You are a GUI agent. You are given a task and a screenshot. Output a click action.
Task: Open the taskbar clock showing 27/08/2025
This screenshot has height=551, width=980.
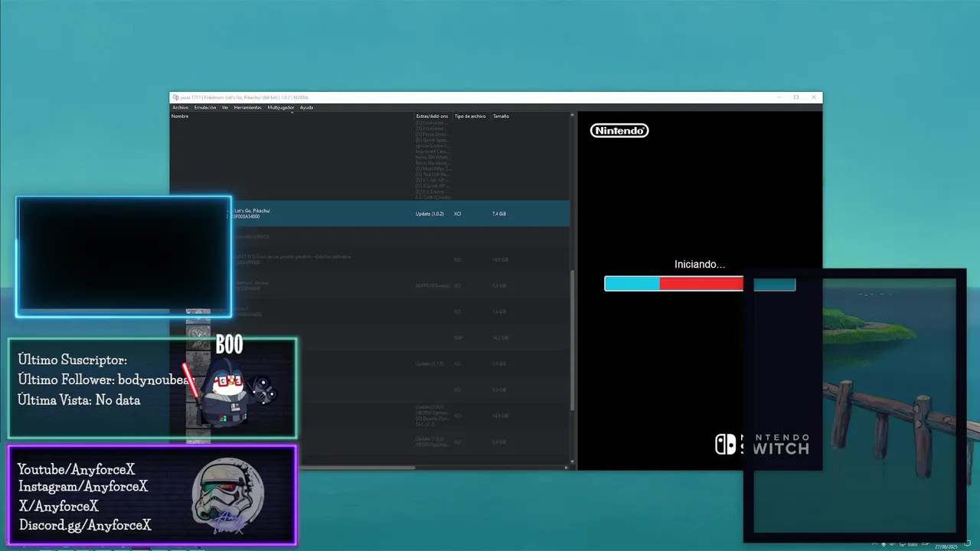pos(946,546)
